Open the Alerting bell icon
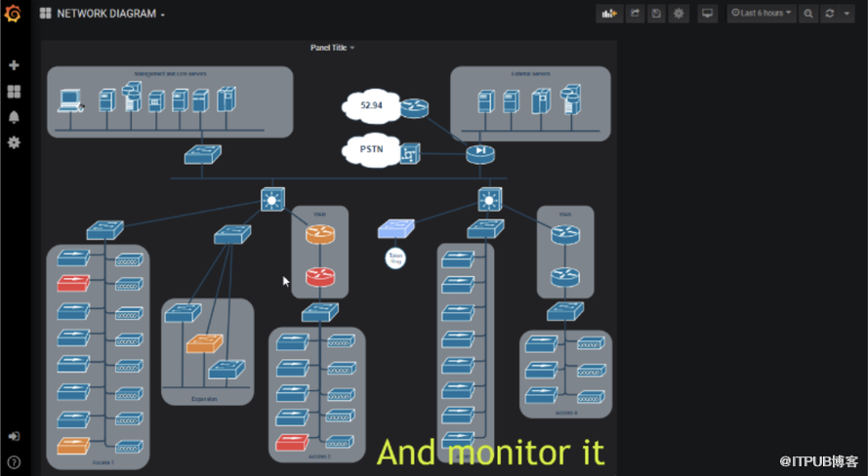This screenshot has width=868, height=476. 14,117
